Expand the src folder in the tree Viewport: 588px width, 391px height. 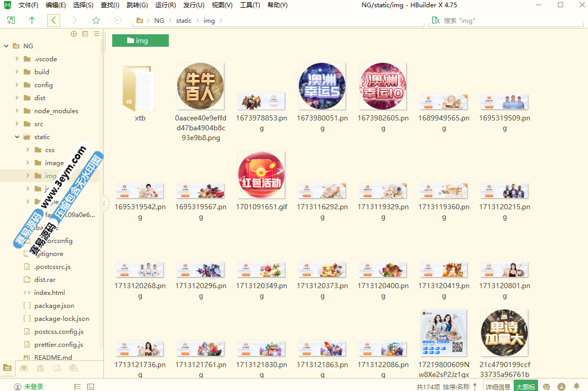[17, 124]
